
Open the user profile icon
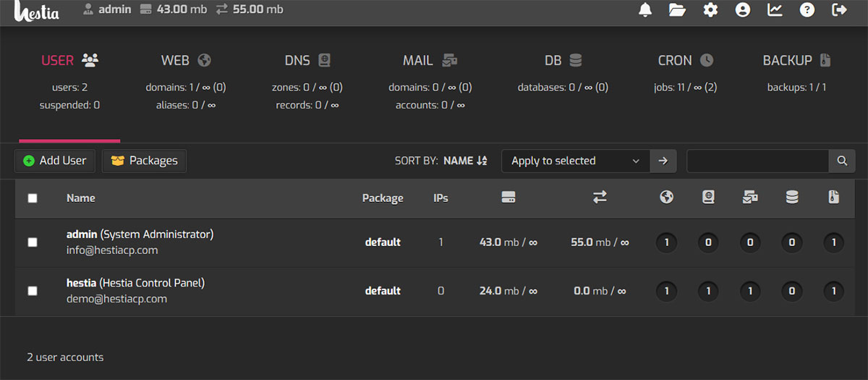coord(742,10)
